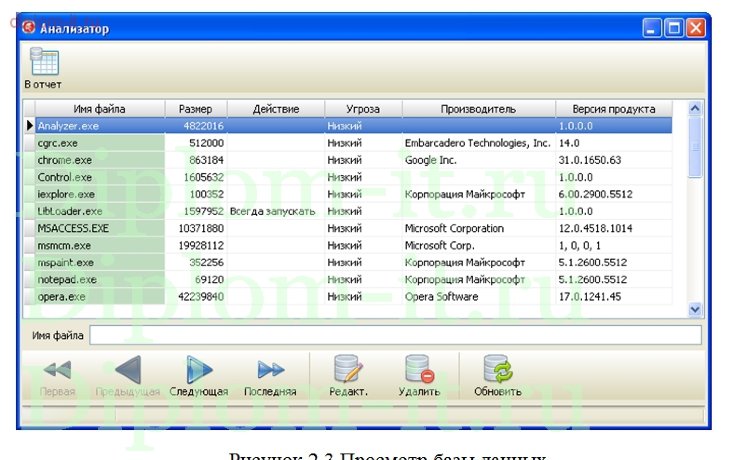This screenshot has height=460, width=747.
Task: Click the Анализатор app icon in title bar
Action: pyautogui.click(x=29, y=28)
